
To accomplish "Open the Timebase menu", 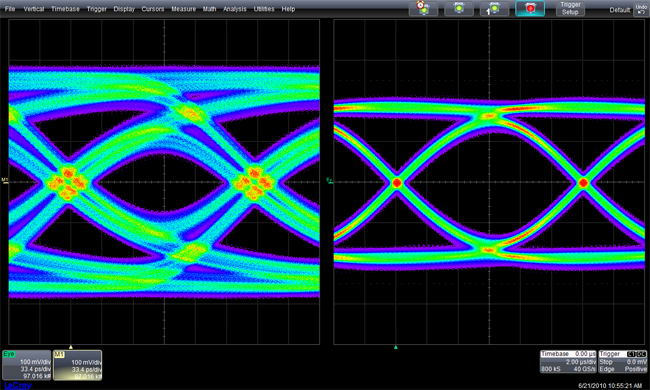I will 65,9.
